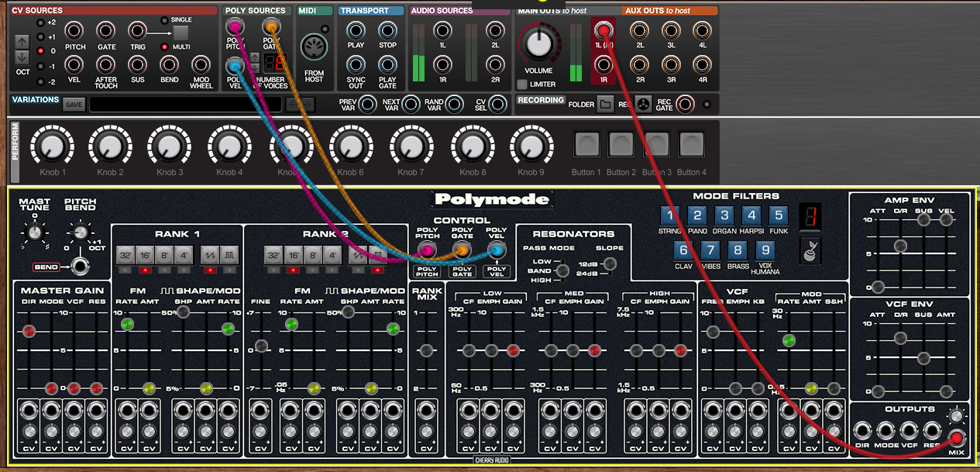
Task: Click the resonators SLOPE switch
Action: point(608,266)
